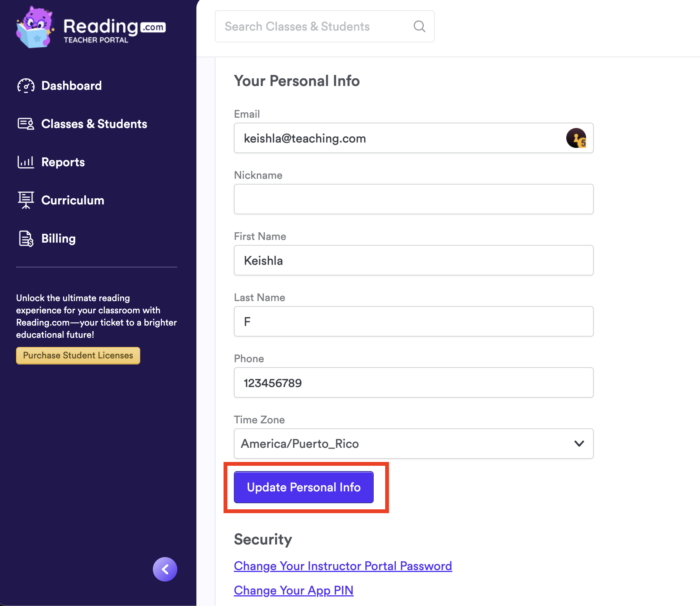This screenshot has height=606, width=700.
Task: Open the Reports menu item
Action: [x=63, y=162]
